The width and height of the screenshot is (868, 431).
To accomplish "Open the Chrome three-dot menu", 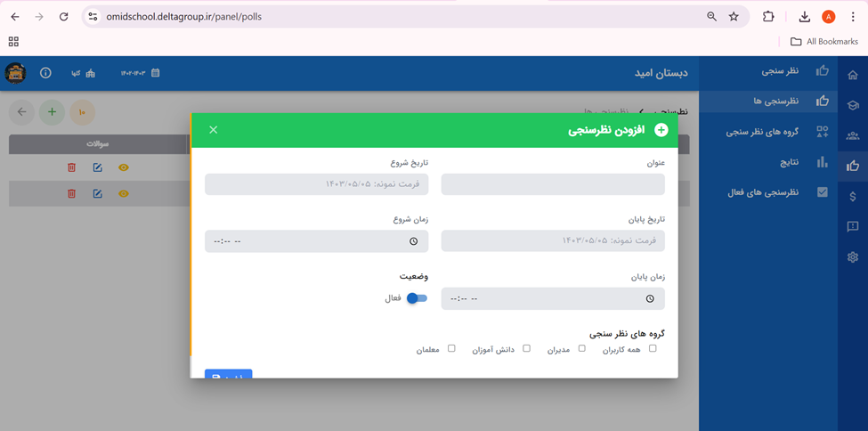I will click(853, 17).
